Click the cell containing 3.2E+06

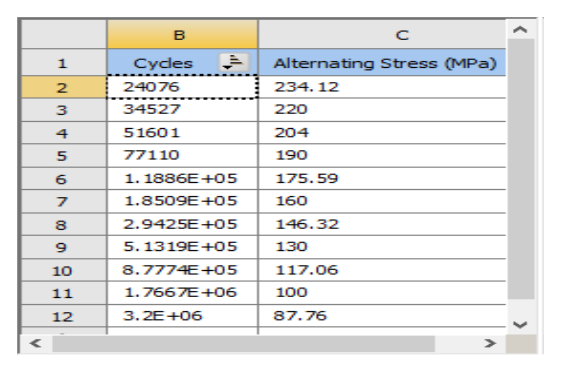click(x=182, y=316)
